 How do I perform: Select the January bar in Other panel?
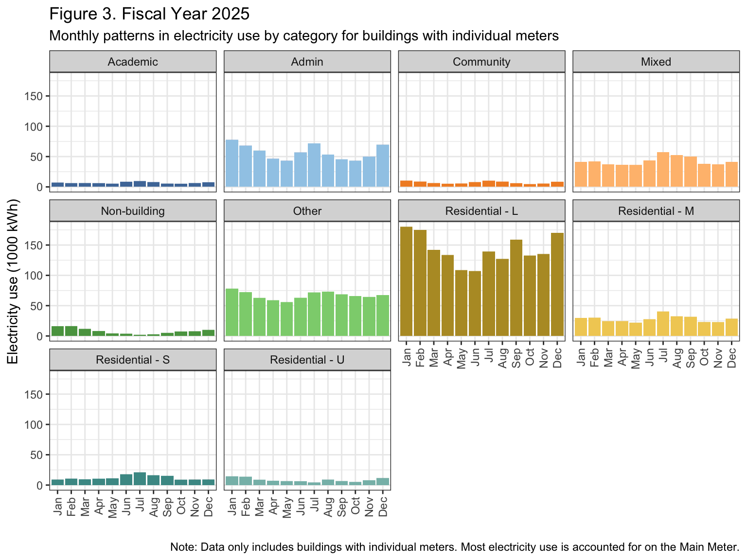click(x=232, y=312)
